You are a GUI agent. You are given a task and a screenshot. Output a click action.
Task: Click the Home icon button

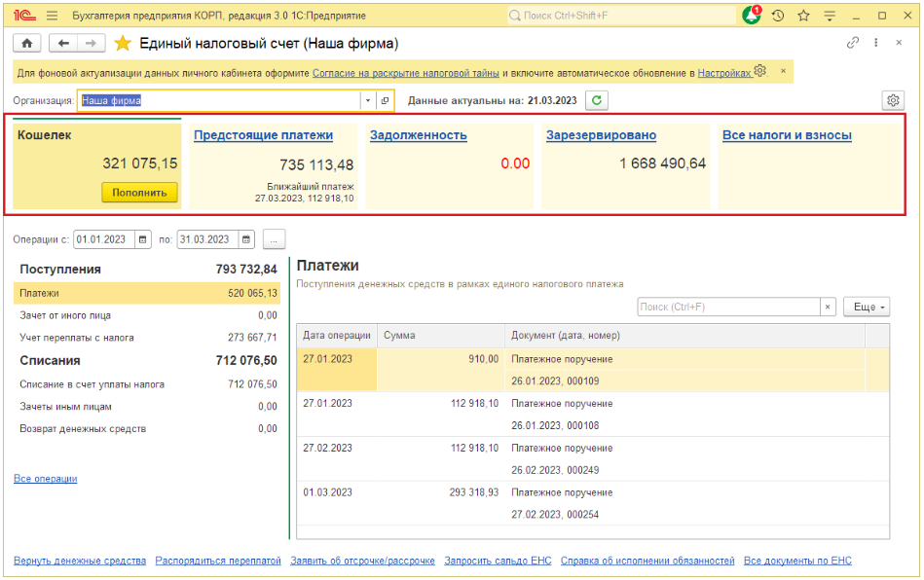tap(26, 44)
